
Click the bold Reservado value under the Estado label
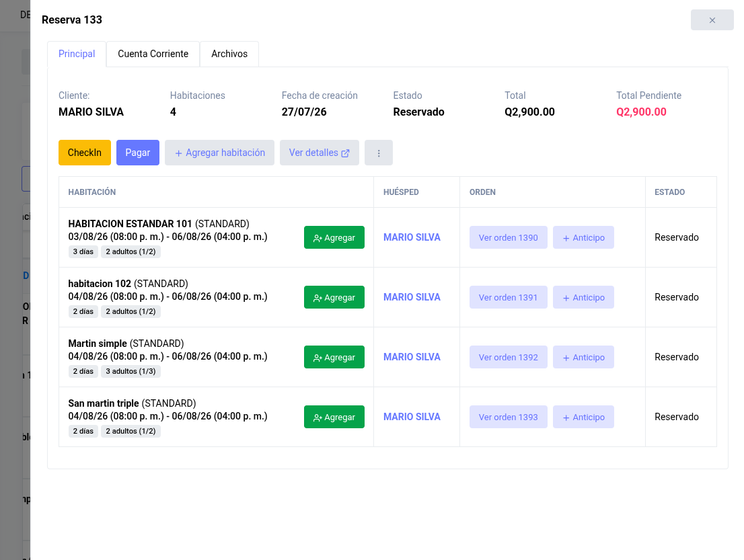click(x=418, y=112)
